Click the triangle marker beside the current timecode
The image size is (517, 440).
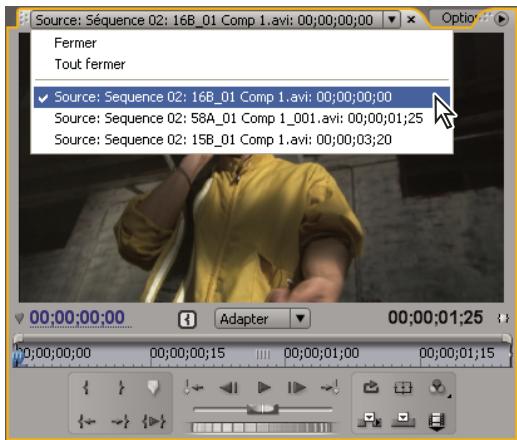pyautogui.click(x=19, y=318)
